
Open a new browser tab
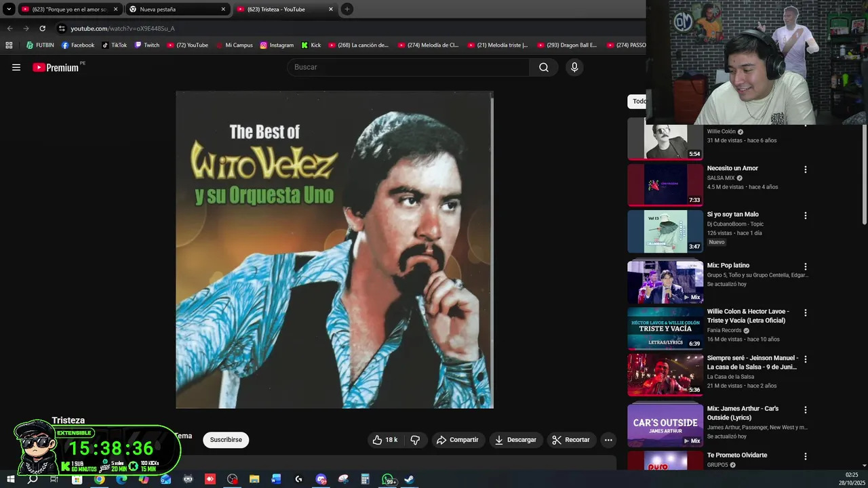pyautogui.click(x=347, y=9)
